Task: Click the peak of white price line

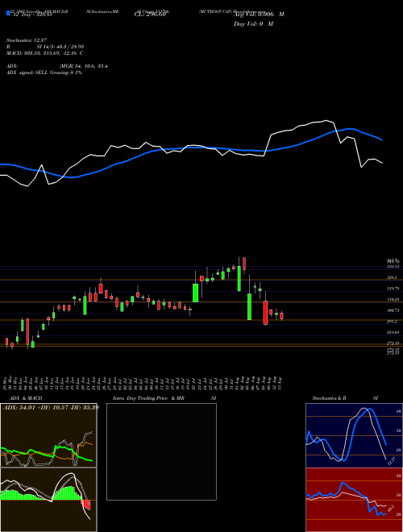Action: pos(326,120)
